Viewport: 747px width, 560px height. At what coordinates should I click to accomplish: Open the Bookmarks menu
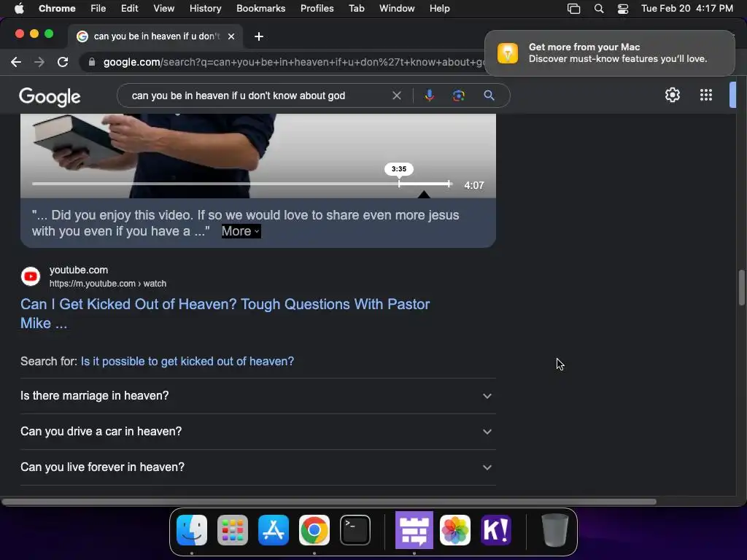click(x=260, y=8)
